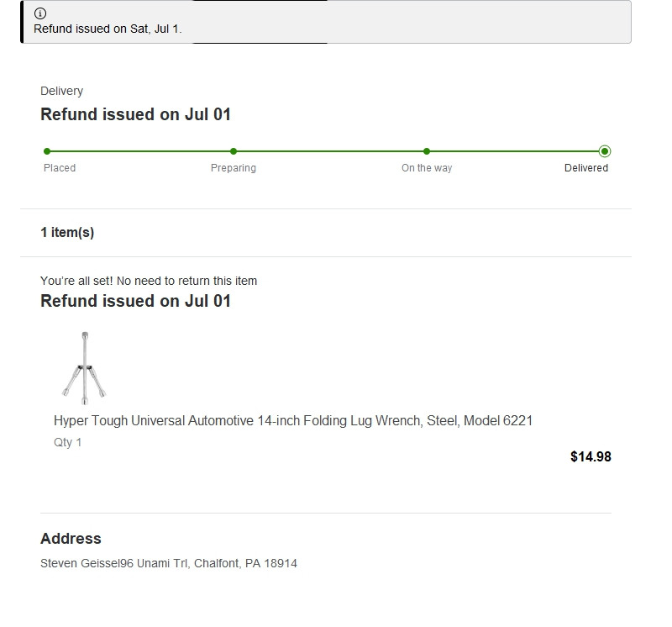The height and width of the screenshot is (627, 672).
Task: Click the Delivered circle marker
Action: click(x=605, y=151)
